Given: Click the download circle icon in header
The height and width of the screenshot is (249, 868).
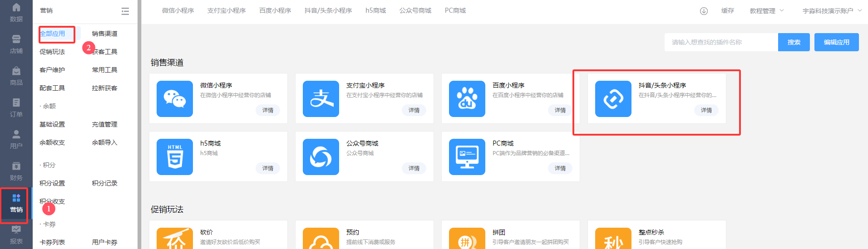Looking at the screenshot, I should 704,11.
